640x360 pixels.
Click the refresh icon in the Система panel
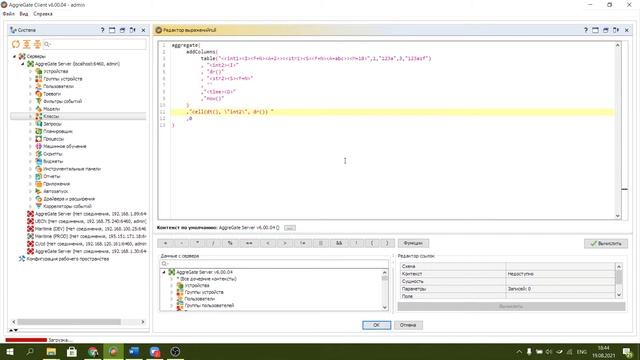click(16, 44)
